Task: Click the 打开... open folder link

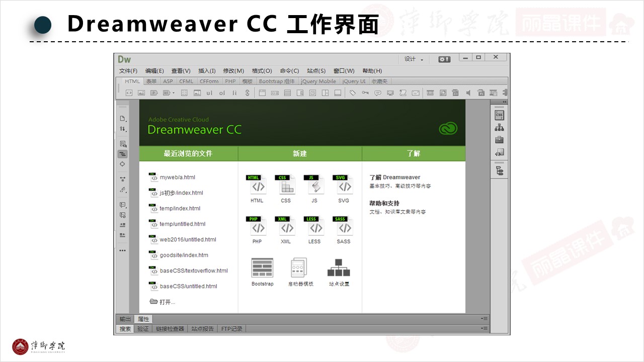Action: [163, 302]
